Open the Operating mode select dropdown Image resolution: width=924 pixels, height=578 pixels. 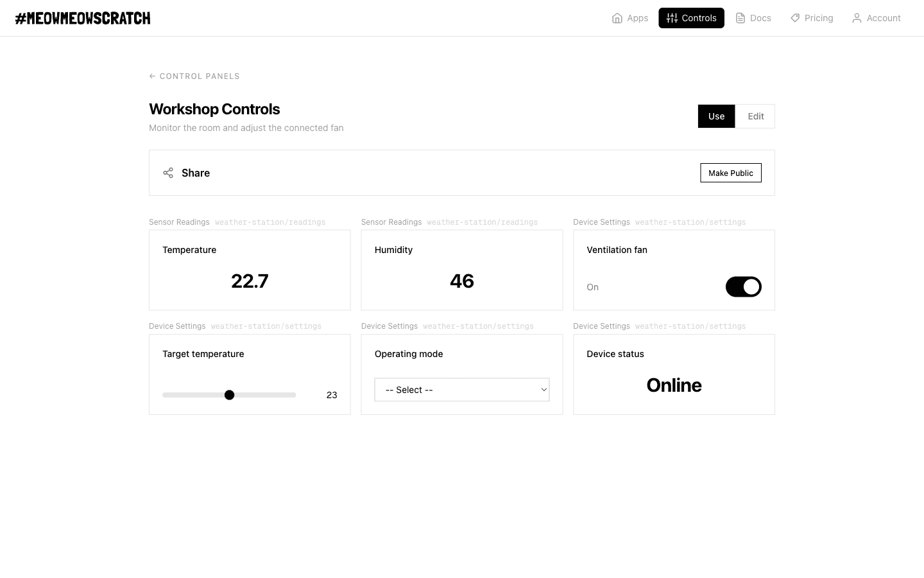pos(462,390)
